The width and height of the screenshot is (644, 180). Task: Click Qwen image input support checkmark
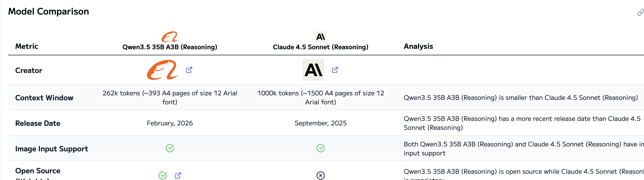click(x=170, y=148)
